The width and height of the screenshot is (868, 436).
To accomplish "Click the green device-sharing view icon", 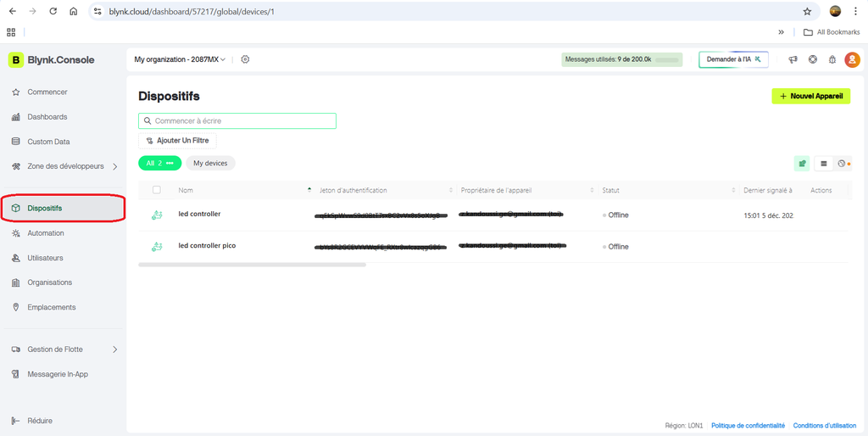I will tap(802, 164).
